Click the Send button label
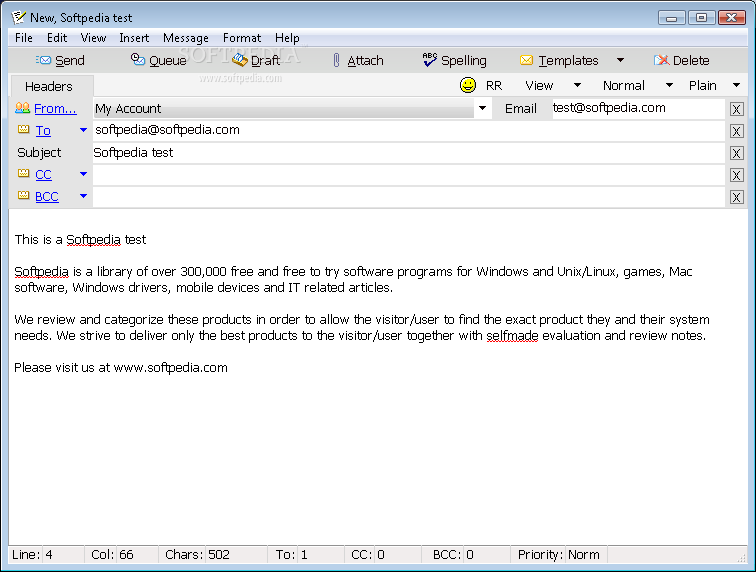Image resolution: width=756 pixels, height=572 pixels. click(x=69, y=60)
